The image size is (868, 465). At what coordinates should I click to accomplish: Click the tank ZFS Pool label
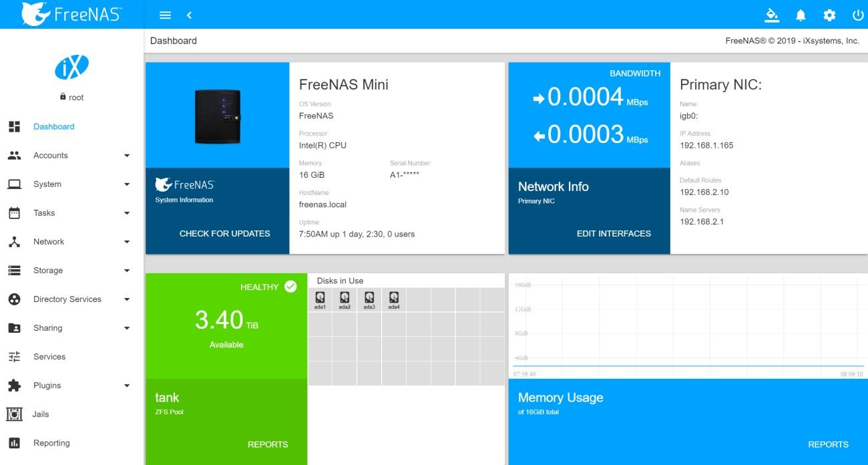coord(169,403)
